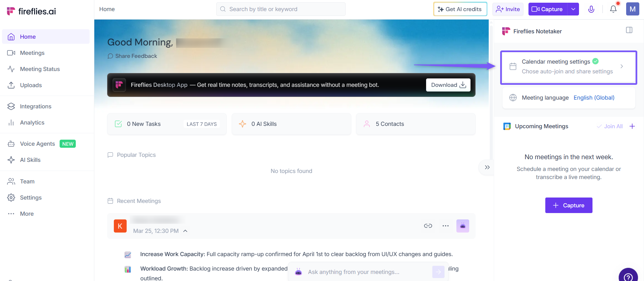Image resolution: width=644 pixels, height=281 pixels.
Task: Click the Capture button under Upcoming Meetings
Action: tap(569, 205)
